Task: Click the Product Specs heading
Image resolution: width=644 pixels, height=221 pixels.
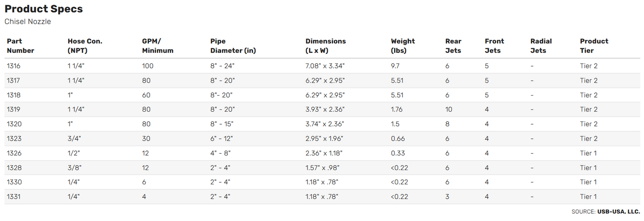Action: [x=44, y=9]
